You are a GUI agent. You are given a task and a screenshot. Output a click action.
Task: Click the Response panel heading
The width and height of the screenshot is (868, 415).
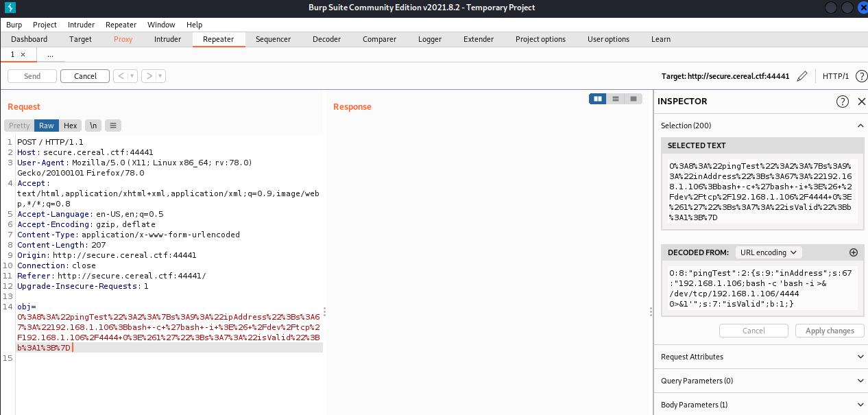(352, 107)
